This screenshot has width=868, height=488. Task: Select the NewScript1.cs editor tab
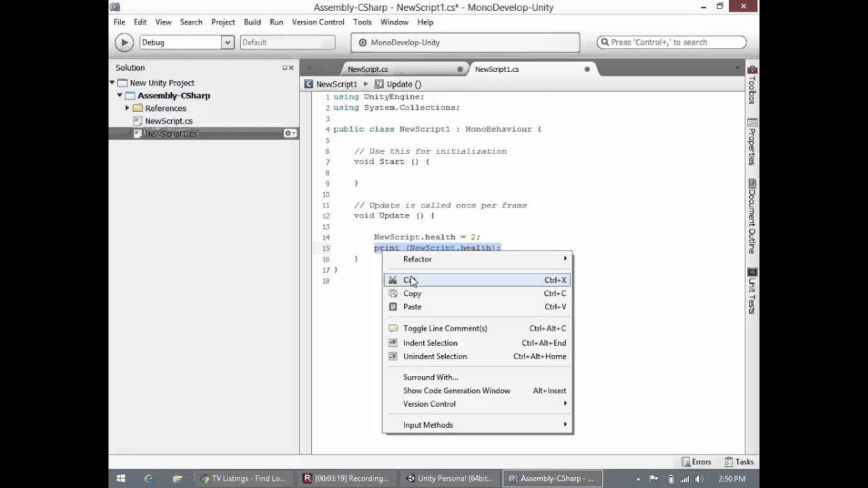pyautogui.click(x=497, y=69)
